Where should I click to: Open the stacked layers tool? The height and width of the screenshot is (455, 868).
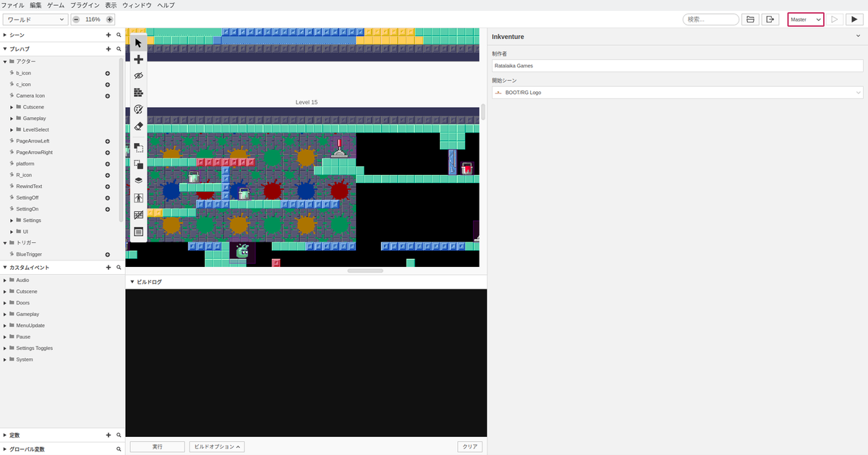(138, 180)
